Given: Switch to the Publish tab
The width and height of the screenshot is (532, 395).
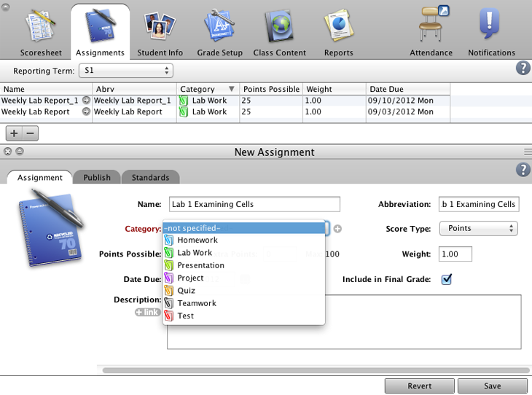Looking at the screenshot, I should (97, 178).
